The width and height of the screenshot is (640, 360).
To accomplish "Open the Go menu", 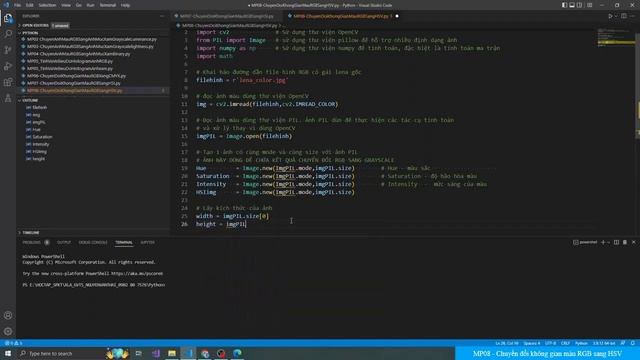I will (x=79, y=5).
